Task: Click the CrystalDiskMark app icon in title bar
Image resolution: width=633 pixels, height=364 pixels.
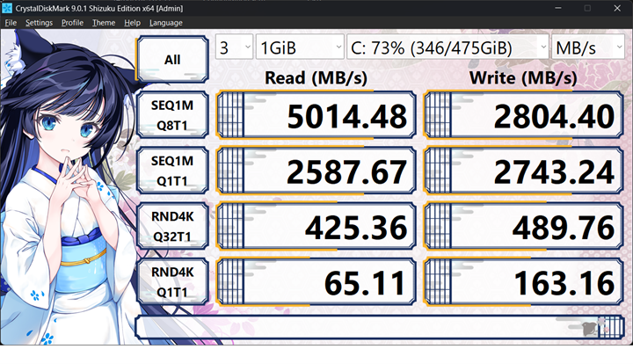Action: click(x=8, y=8)
